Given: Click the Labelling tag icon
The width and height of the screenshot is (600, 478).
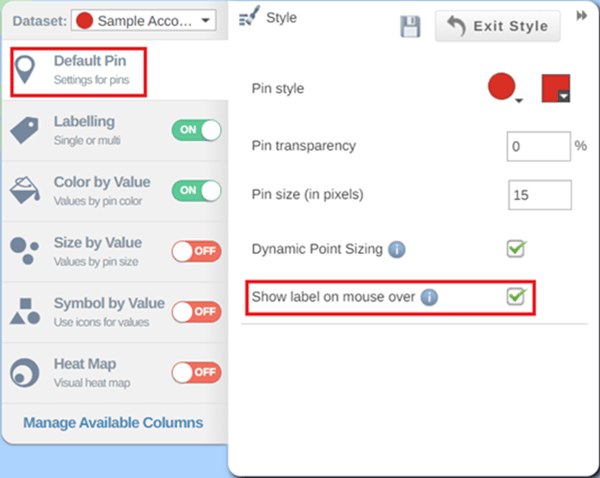Looking at the screenshot, I should tap(24, 130).
